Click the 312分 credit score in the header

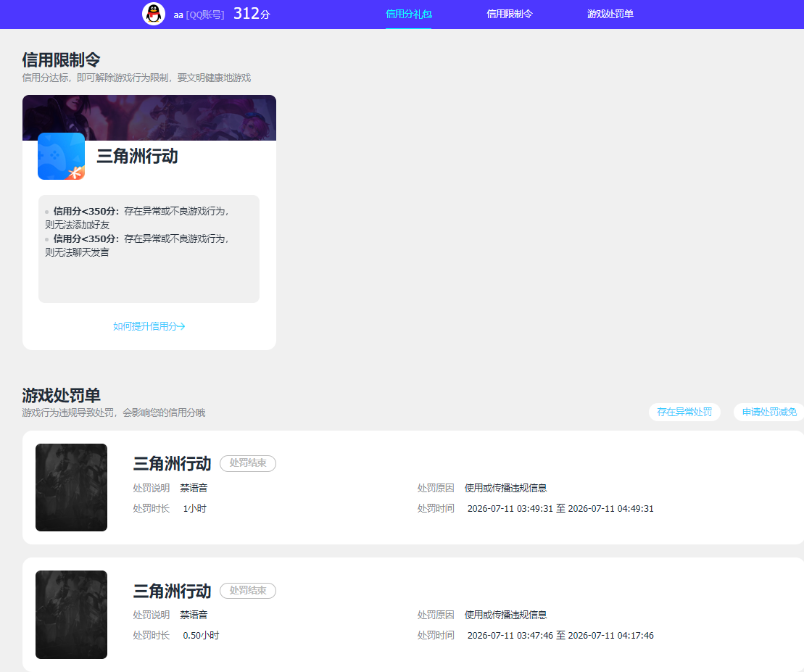point(252,13)
